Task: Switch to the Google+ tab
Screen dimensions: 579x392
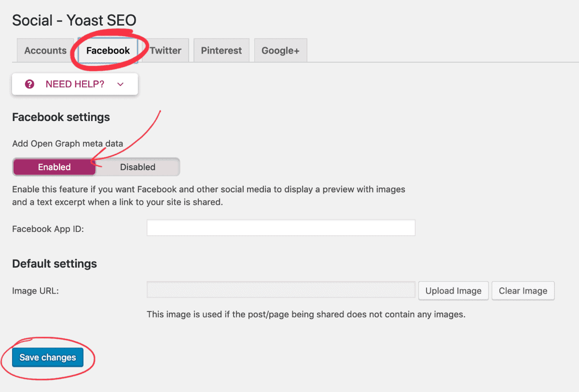Action: pyautogui.click(x=280, y=51)
